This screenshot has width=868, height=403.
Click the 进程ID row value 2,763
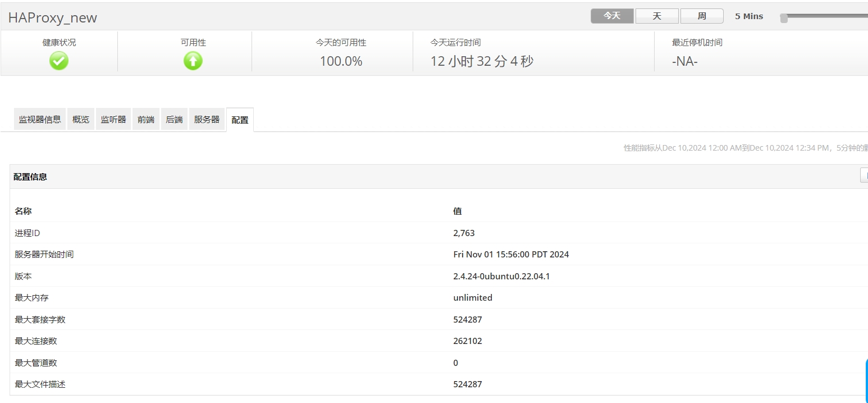pyautogui.click(x=464, y=233)
